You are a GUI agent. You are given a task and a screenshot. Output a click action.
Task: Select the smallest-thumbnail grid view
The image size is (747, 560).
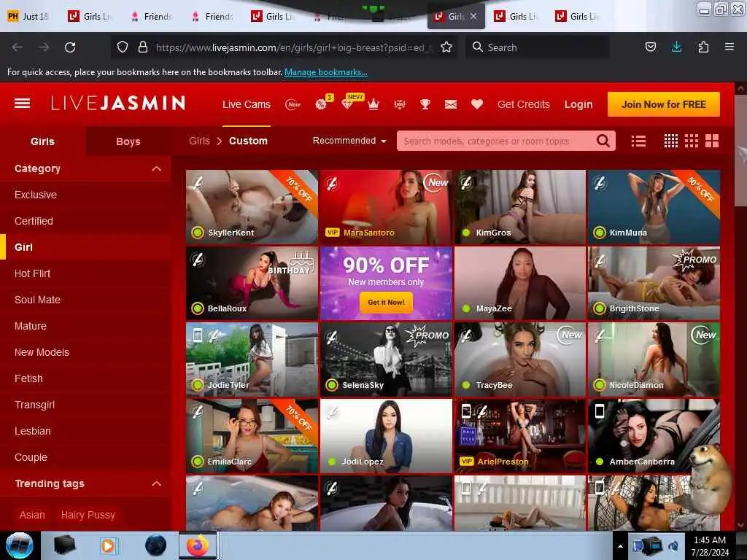tap(671, 141)
